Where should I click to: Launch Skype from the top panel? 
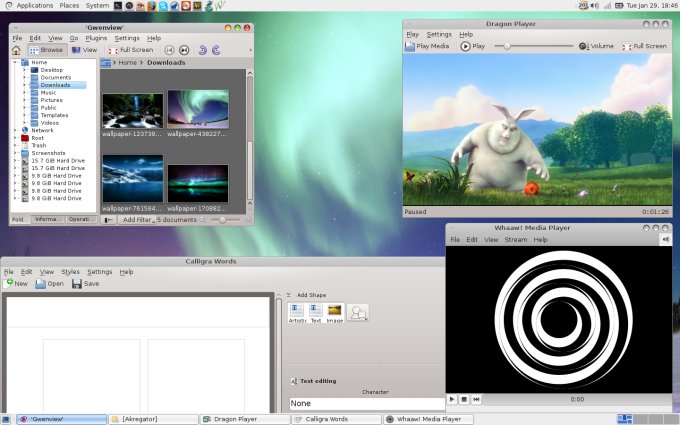pos(163,6)
